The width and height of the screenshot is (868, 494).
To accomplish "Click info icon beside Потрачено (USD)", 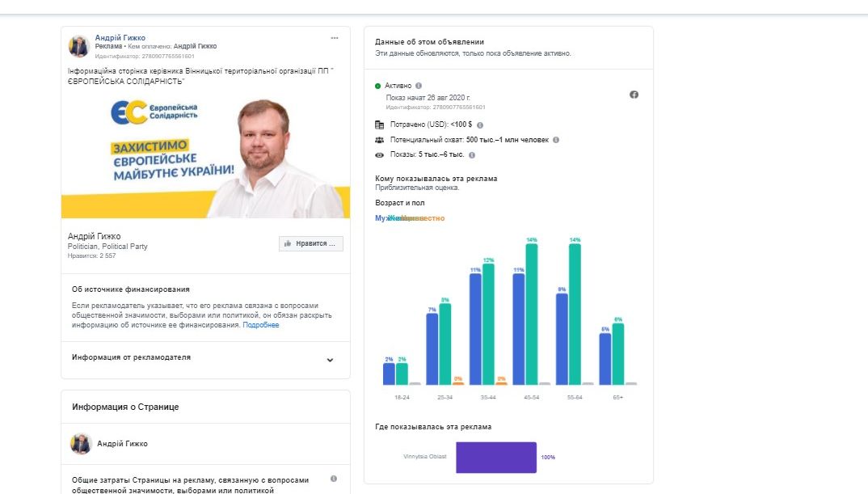I will click(480, 125).
